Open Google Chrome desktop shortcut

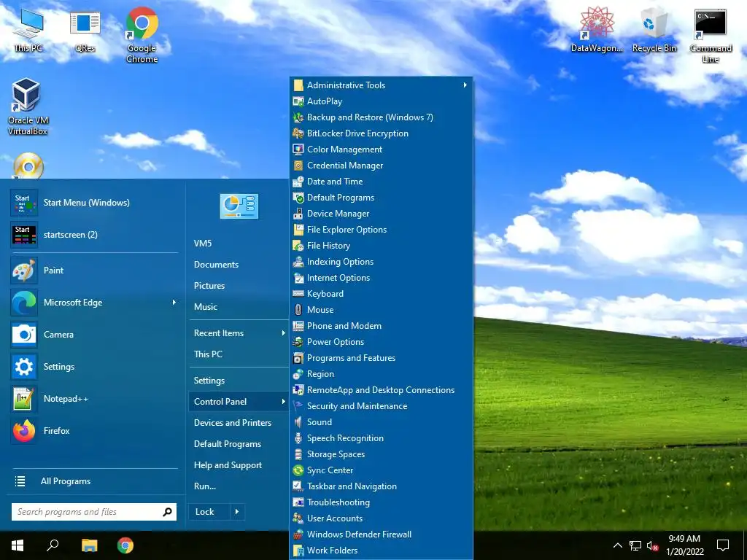point(142,35)
